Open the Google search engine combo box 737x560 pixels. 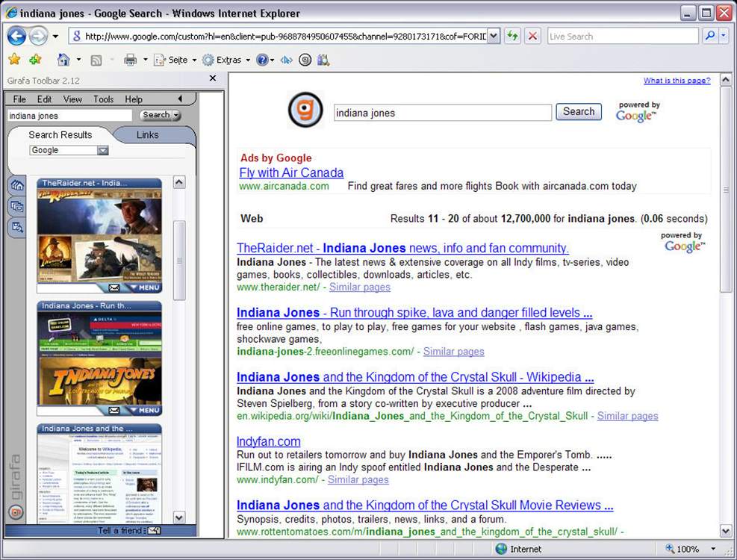[69, 151]
